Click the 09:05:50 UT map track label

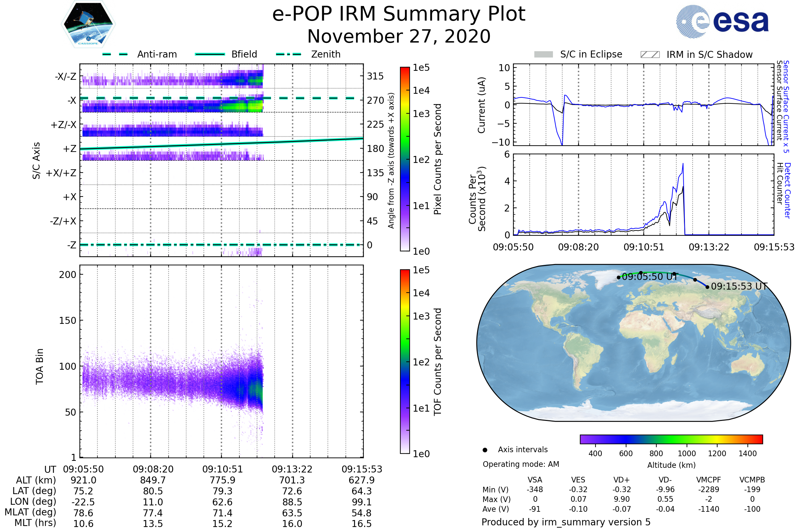(650, 277)
